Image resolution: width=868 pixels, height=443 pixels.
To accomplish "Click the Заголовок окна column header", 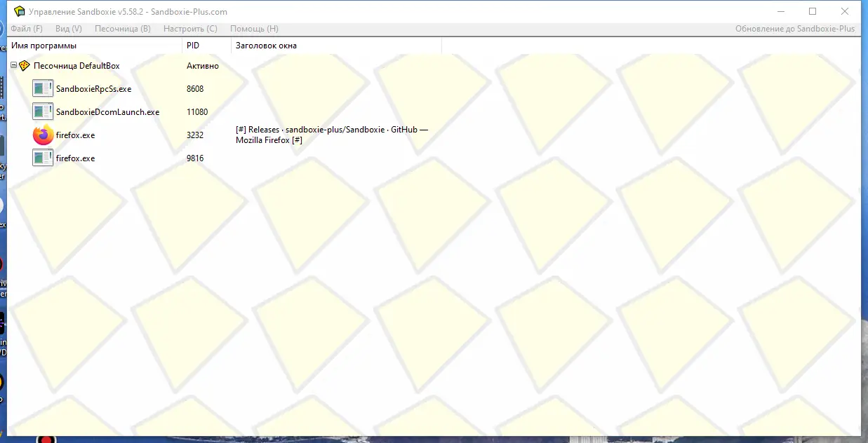I will [336, 46].
